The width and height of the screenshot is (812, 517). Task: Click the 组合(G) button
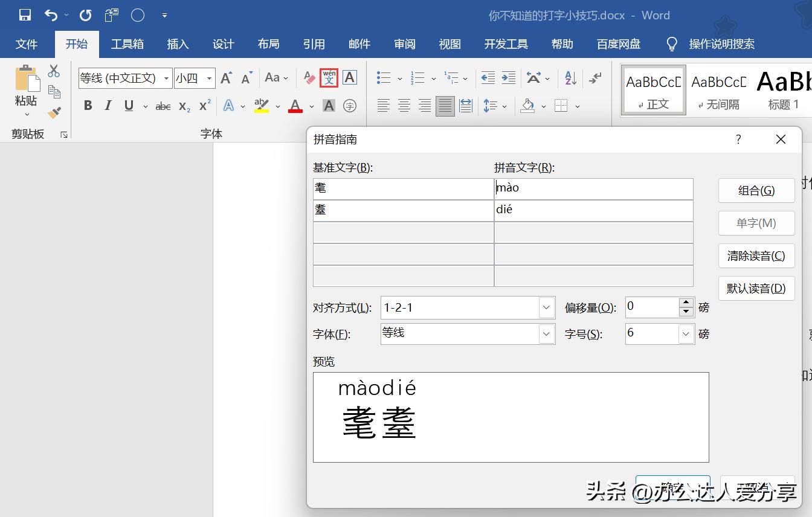[x=756, y=190]
